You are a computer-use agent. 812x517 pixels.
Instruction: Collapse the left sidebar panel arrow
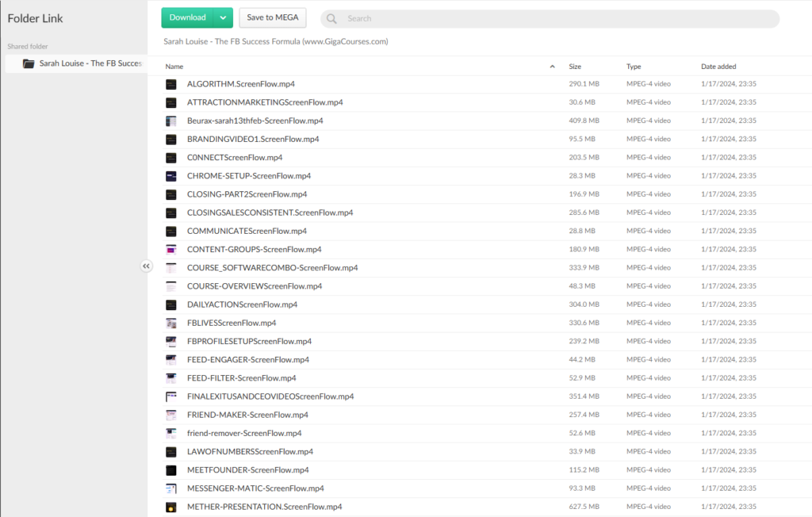coord(146,266)
